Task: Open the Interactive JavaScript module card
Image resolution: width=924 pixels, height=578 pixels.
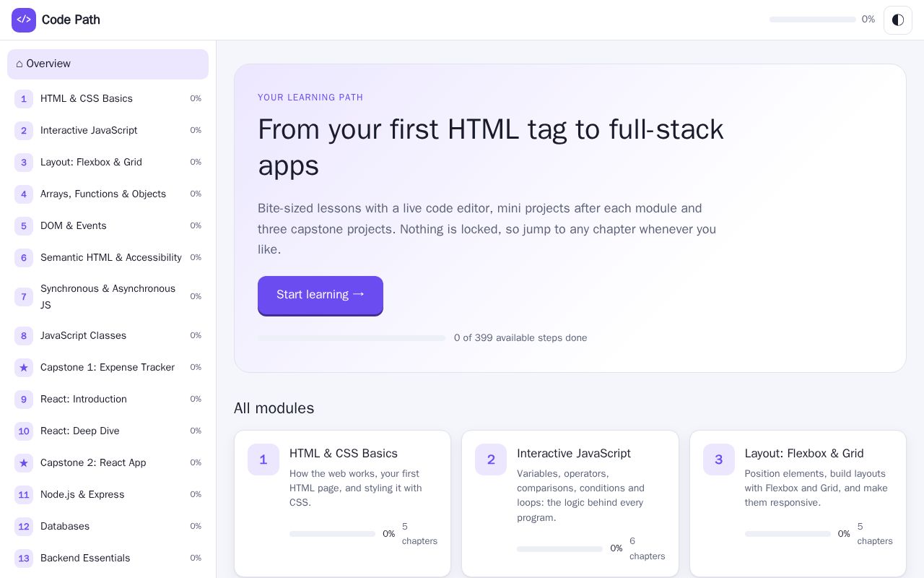Action: click(x=570, y=504)
